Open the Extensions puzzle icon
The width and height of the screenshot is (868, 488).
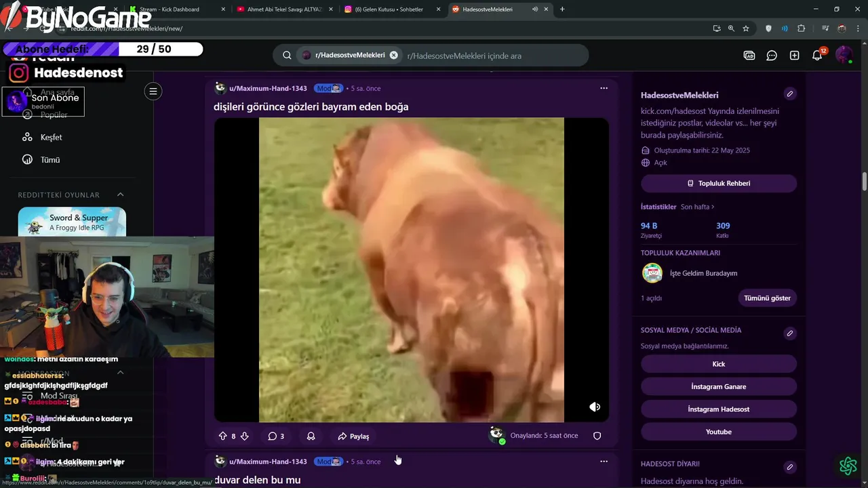tap(802, 28)
